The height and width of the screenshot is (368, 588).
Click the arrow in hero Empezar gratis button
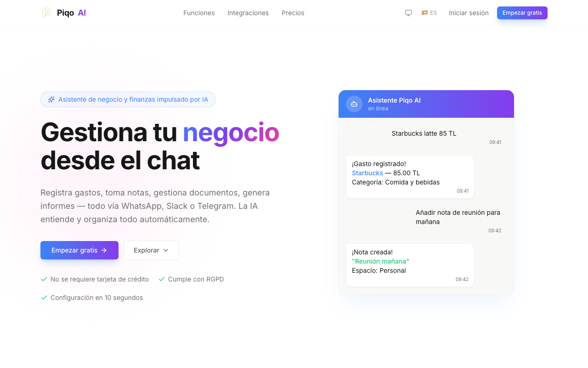pyautogui.click(x=104, y=250)
